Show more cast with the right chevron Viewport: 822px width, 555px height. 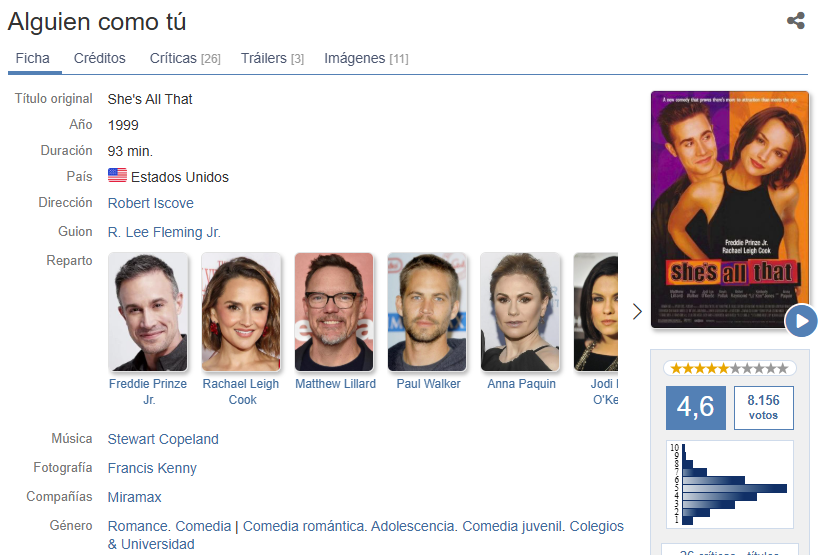pos(637,311)
